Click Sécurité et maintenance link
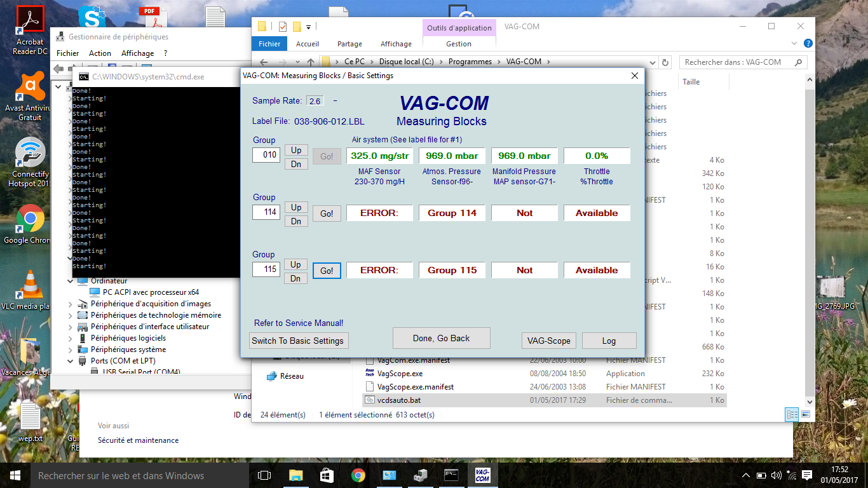Image resolution: width=868 pixels, height=488 pixels. (138, 440)
